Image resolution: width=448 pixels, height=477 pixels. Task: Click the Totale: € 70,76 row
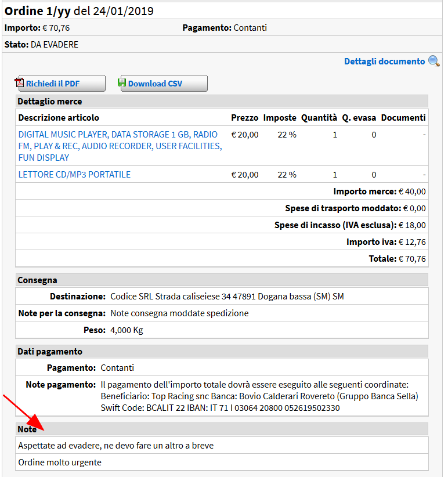(x=222, y=259)
